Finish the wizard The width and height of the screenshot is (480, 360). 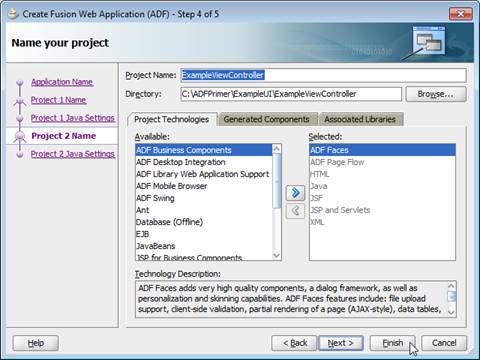coord(393,343)
